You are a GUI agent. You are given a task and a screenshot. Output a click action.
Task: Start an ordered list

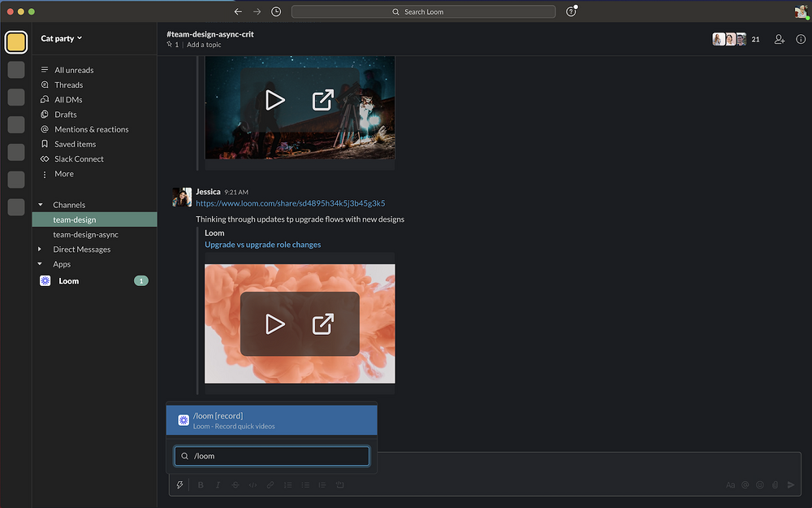click(288, 485)
